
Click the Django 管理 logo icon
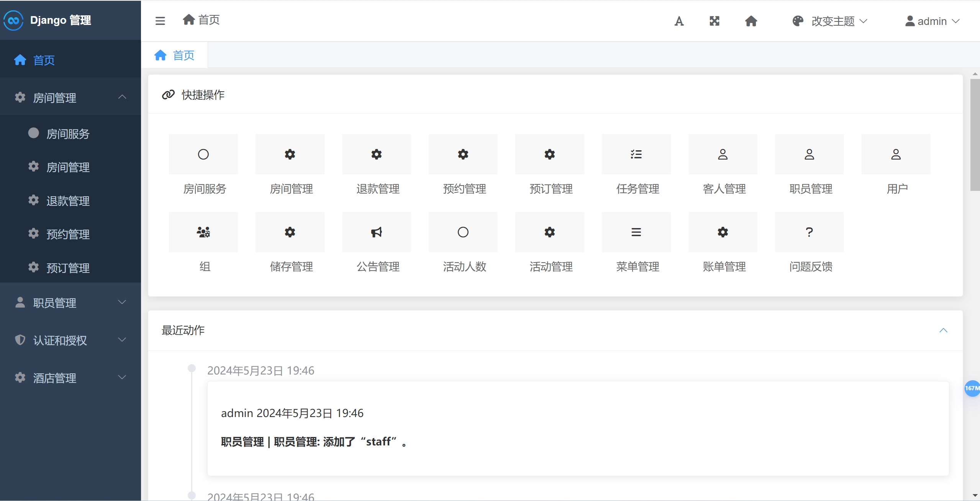coord(13,20)
